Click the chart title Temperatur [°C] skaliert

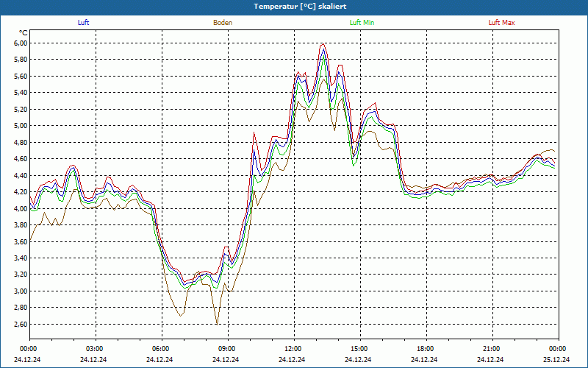pyautogui.click(x=294, y=6)
